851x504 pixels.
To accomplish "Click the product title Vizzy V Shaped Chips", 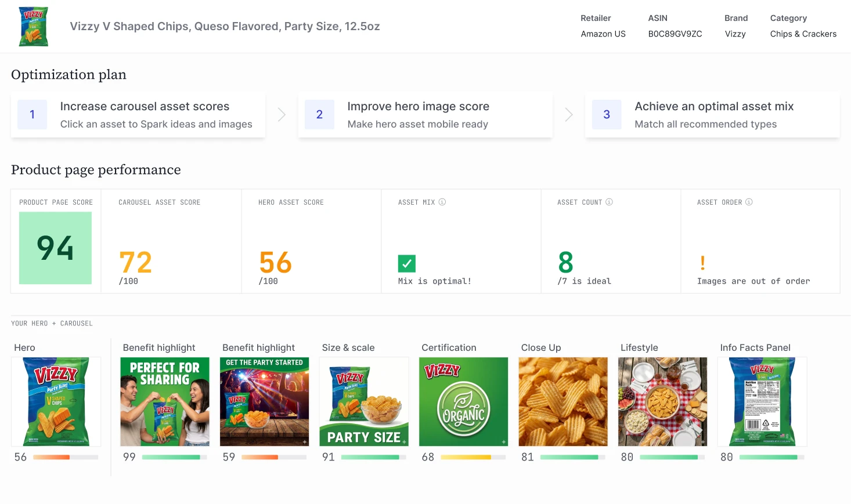I will (225, 26).
